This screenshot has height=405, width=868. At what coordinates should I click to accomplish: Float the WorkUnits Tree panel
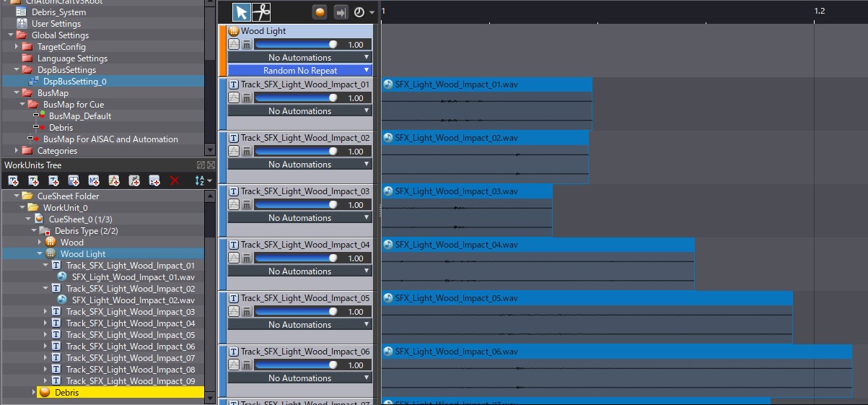tap(201, 165)
